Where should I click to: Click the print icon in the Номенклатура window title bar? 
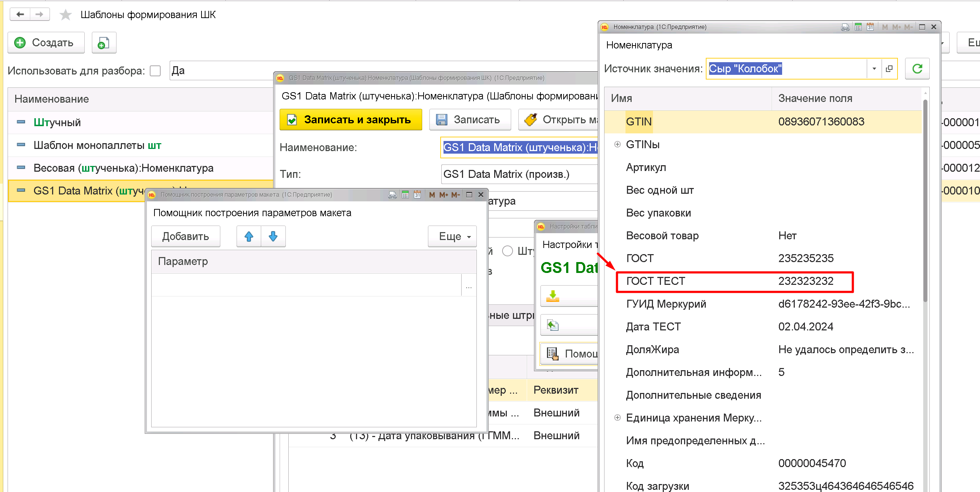[845, 27]
